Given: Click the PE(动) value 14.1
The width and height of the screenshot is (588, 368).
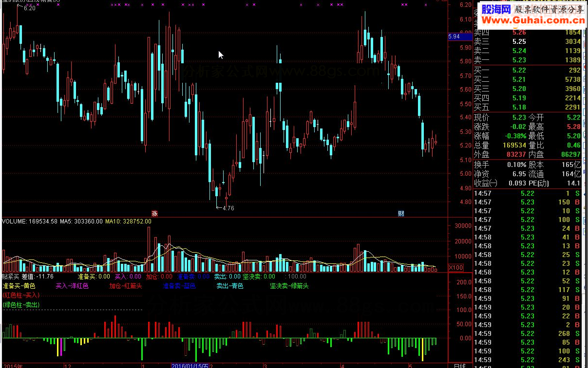Looking at the screenshot, I should pos(573,184).
